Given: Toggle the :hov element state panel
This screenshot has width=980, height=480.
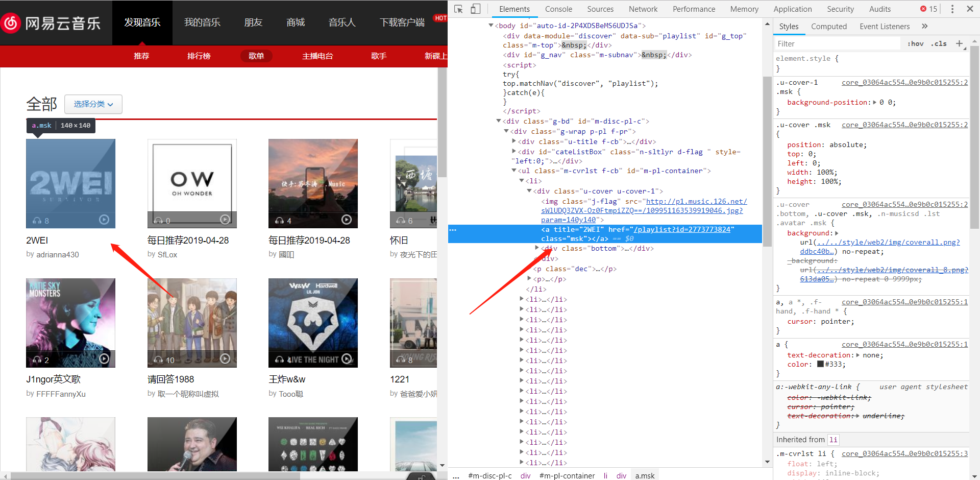Looking at the screenshot, I should [915, 44].
